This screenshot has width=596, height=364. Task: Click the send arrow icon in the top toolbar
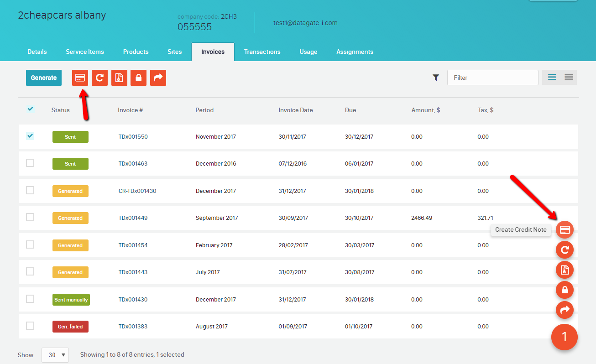[158, 78]
